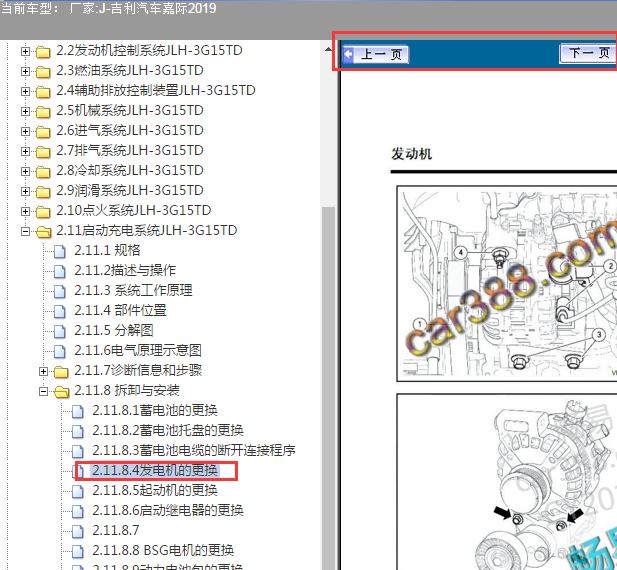The width and height of the screenshot is (617, 570).
Task: Expand the 2.11.7诊断信息和步骤 node
Action: coord(43,371)
